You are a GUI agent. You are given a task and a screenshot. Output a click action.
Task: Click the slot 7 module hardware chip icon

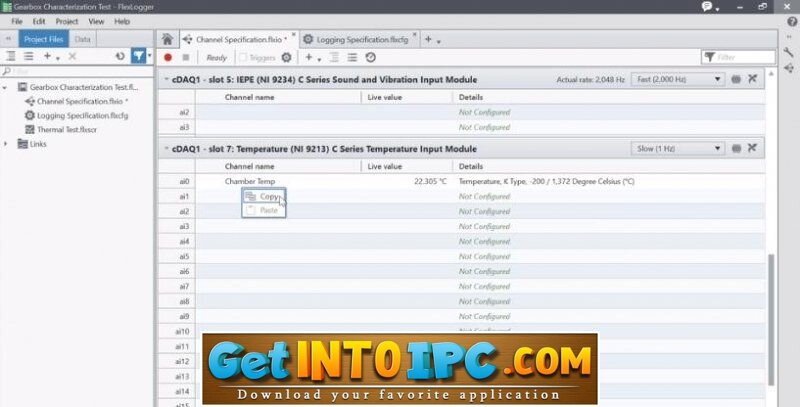click(x=736, y=148)
